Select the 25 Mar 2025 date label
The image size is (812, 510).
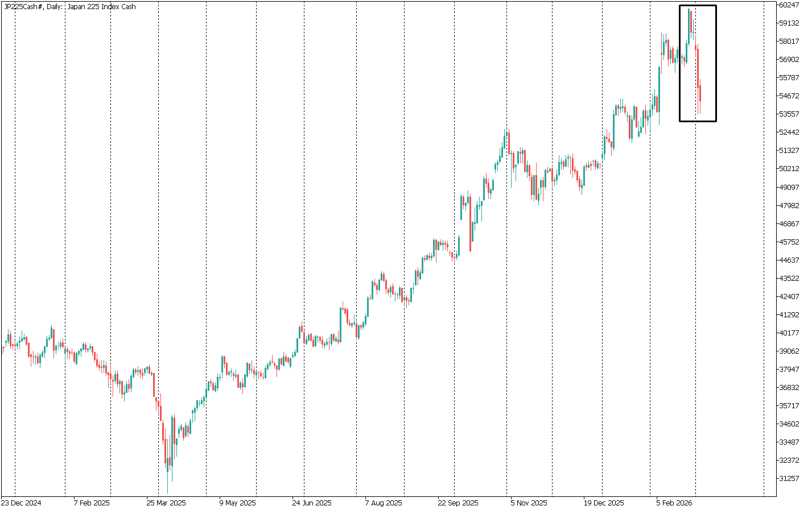click(166, 503)
